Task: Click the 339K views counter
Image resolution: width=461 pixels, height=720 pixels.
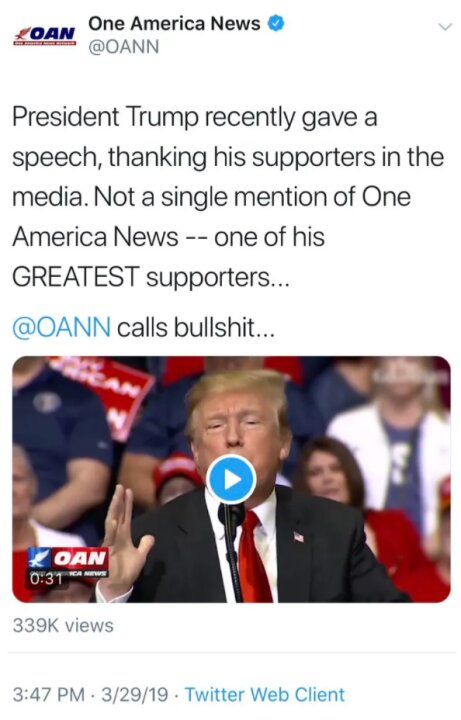Action: click(63, 625)
